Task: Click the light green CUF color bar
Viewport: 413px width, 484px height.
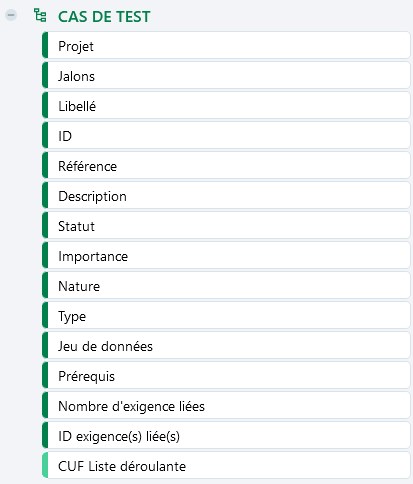Action: pos(45,466)
